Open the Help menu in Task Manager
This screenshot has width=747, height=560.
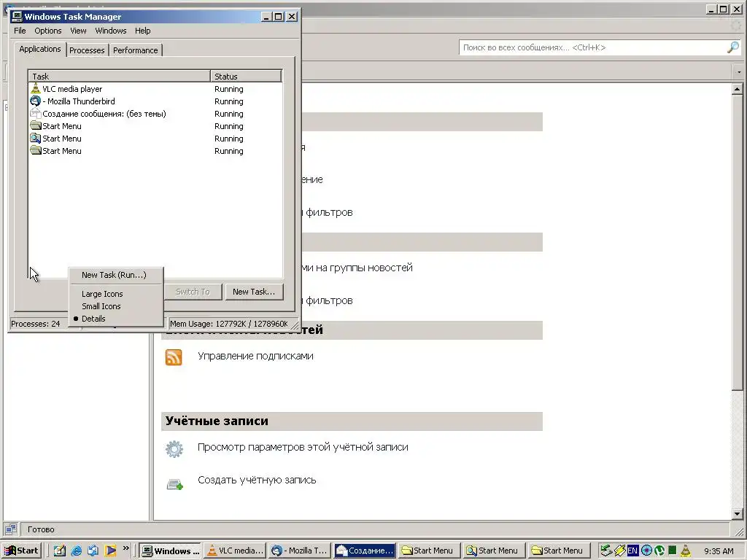[142, 31]
